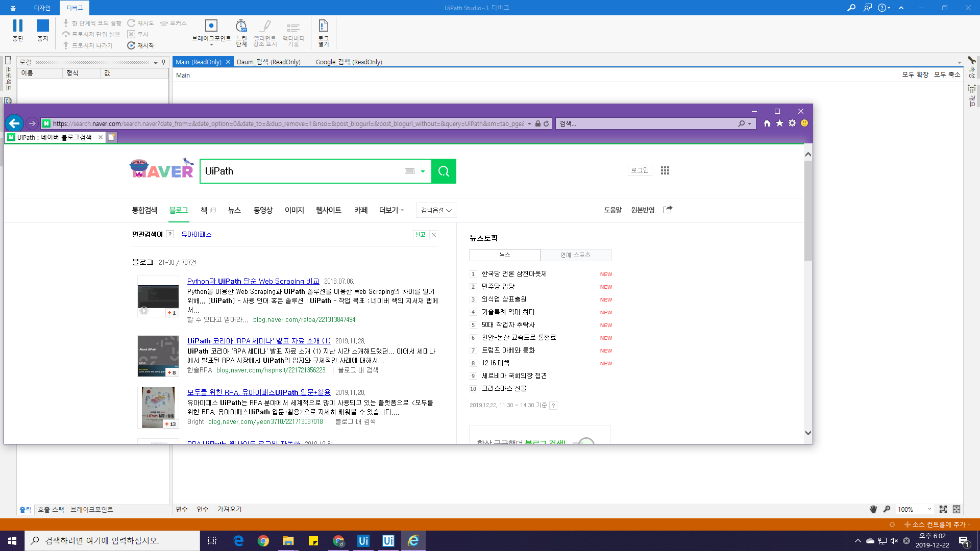The width and height of the screenshot is (980, 551).
Task: Open logs with 로그 열기 icon
Action: [x=324, y=27]
